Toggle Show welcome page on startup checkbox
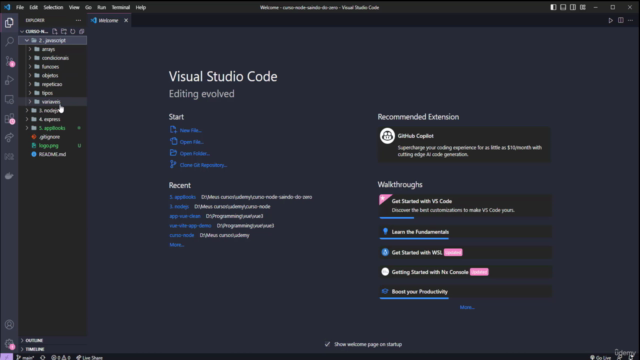 (327, 344)
